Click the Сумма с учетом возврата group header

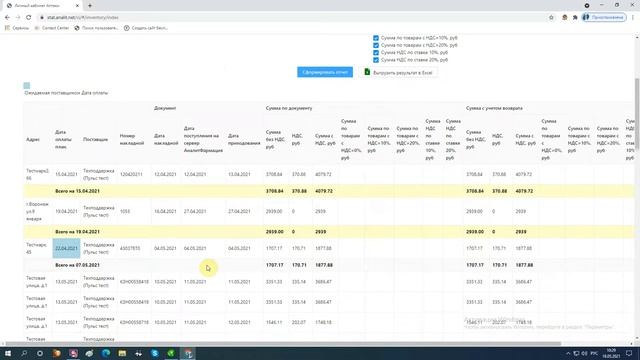click(x=494, y=108)
